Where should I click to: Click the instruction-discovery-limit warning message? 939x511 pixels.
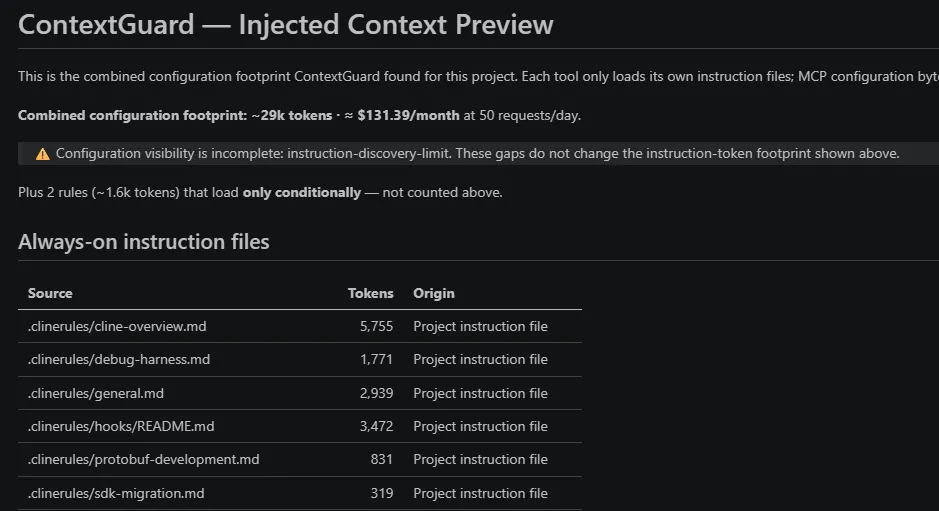(x=478, y=153)
